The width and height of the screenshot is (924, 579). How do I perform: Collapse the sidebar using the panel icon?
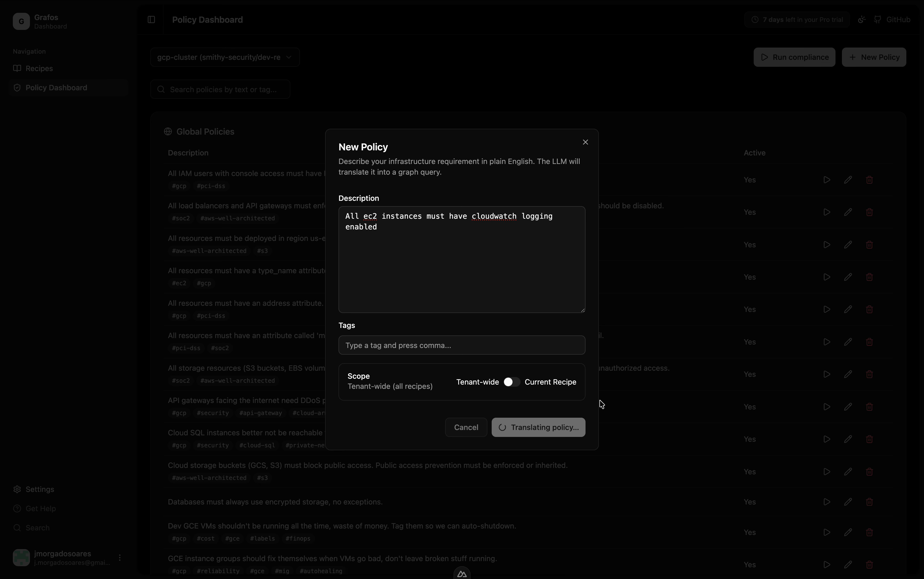click(151, 19)
